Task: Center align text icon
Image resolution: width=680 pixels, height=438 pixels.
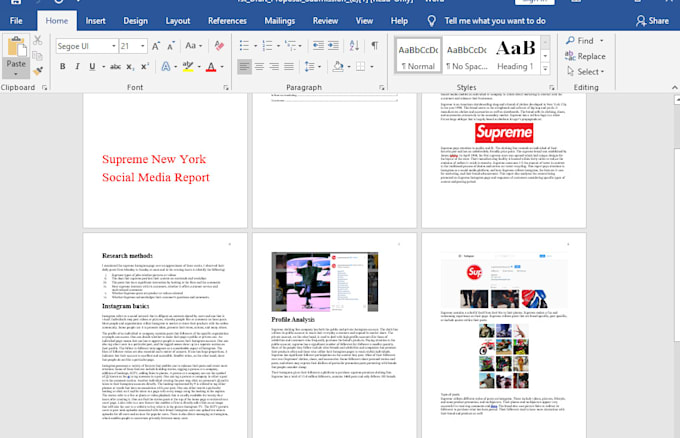Action: 259,66
